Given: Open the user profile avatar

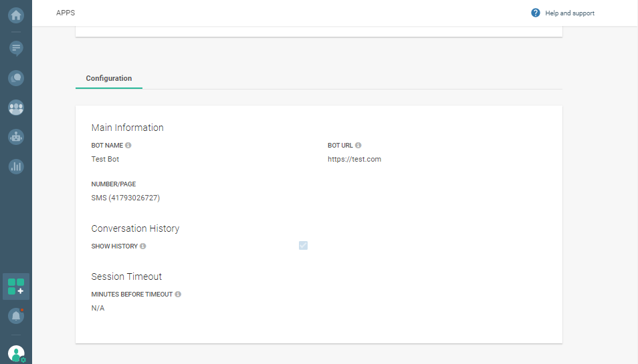Looking at the screenshot, I should pyautogui.click(x=16, y=353).
